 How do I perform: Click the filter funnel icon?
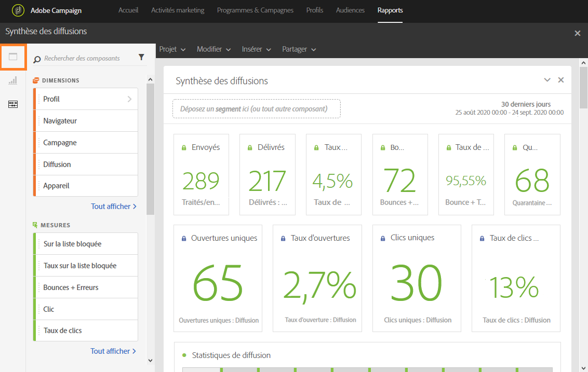(141, 58)
